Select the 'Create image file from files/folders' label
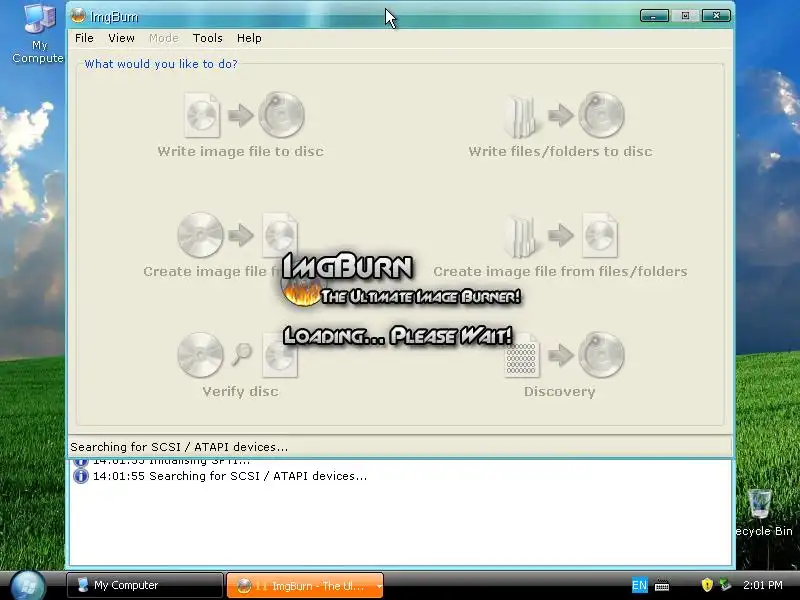 coord(560,271)
